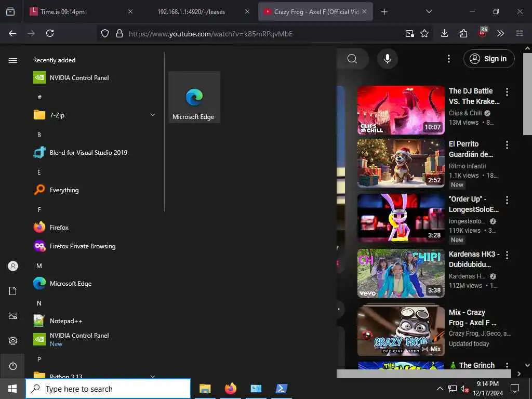Click the tracking protection shield icon

tap(105, 34)
